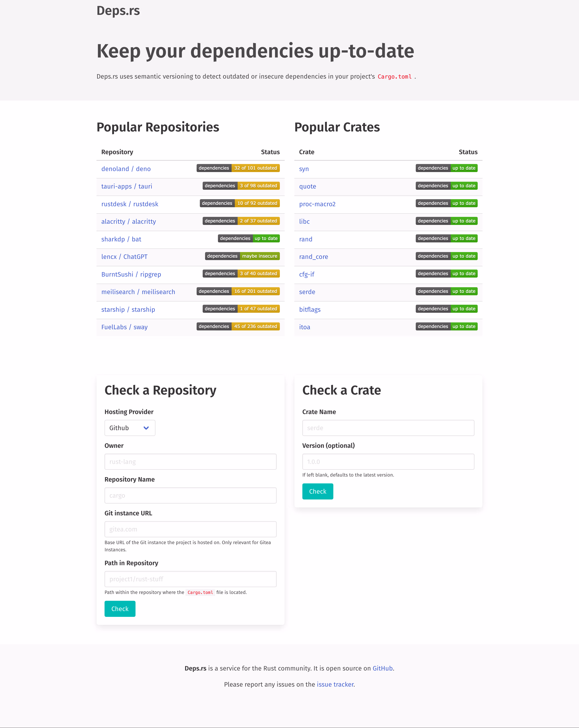Open the FuelLabs / sway repository link
Screen dimensions: 579x728
[124, 327]
